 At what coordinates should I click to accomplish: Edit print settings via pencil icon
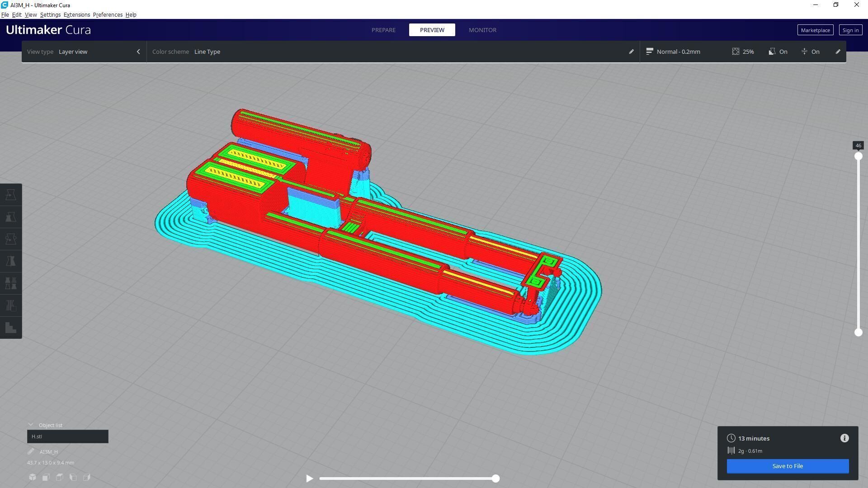tap(838, 52)
